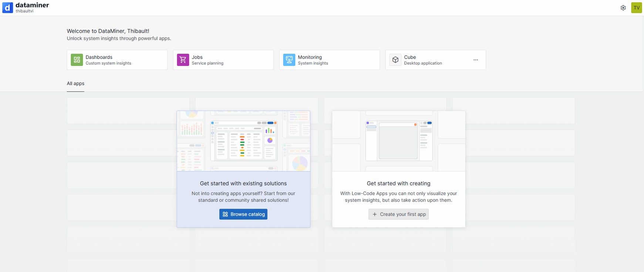Open the Cube app title
This screenshot has height=272, width=644.
click(410, 57)
